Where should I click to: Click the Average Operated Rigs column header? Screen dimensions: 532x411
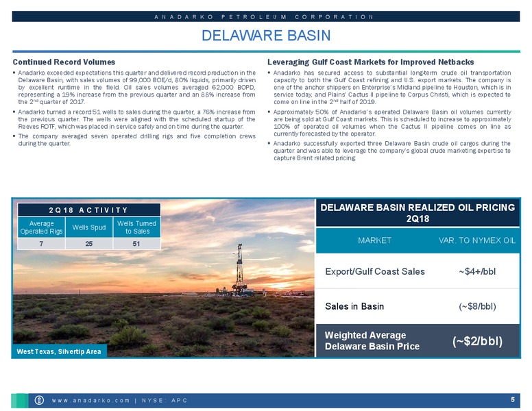(x=41, y=227)
